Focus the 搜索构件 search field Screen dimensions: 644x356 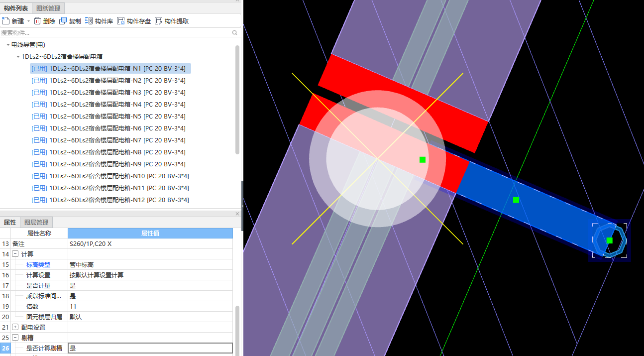click(115, 33)
